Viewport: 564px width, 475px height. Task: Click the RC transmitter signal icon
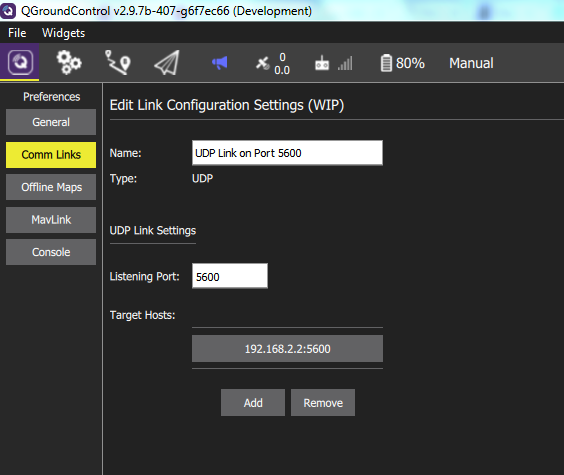point(322,63)
